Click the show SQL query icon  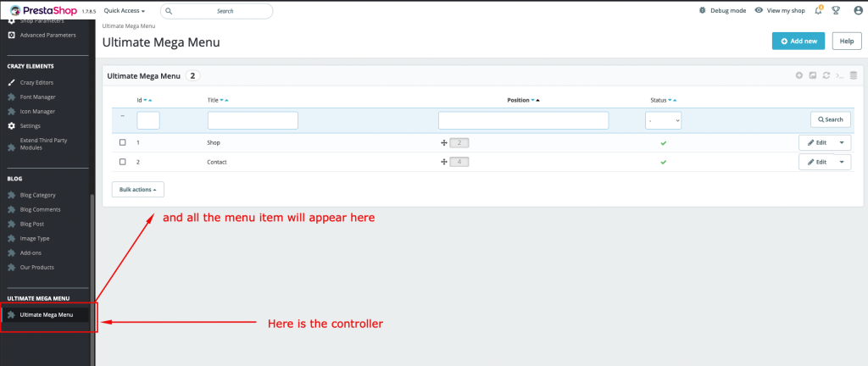[x=839, y=75]
